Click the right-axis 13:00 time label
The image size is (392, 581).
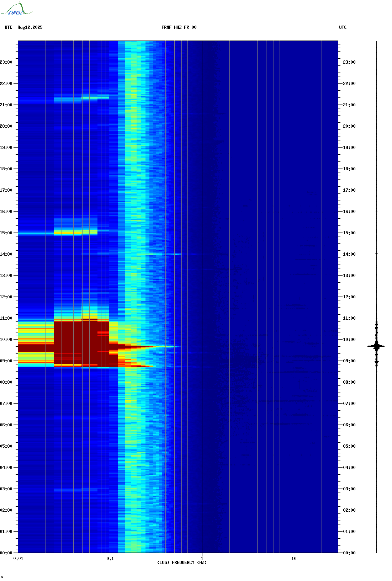(349, 276)
